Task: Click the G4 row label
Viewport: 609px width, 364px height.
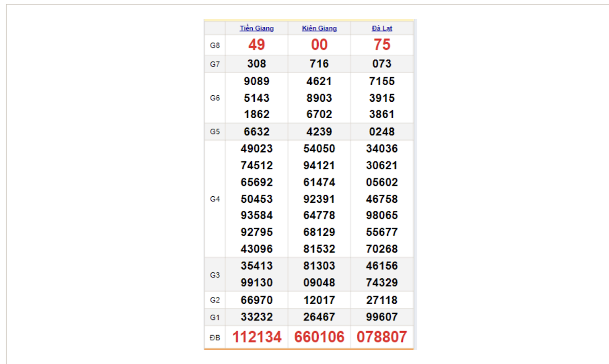Action: tap(215, 199)
